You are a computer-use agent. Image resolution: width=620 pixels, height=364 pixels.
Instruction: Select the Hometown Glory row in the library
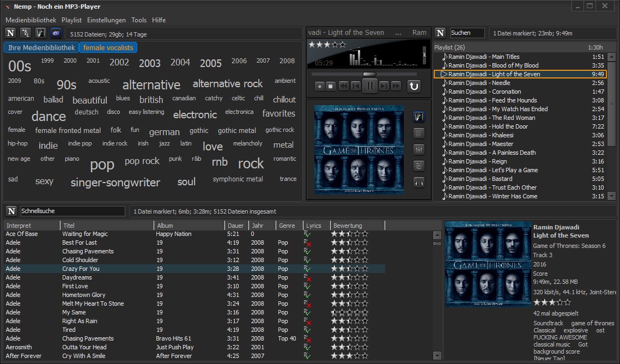click(194, 295)
